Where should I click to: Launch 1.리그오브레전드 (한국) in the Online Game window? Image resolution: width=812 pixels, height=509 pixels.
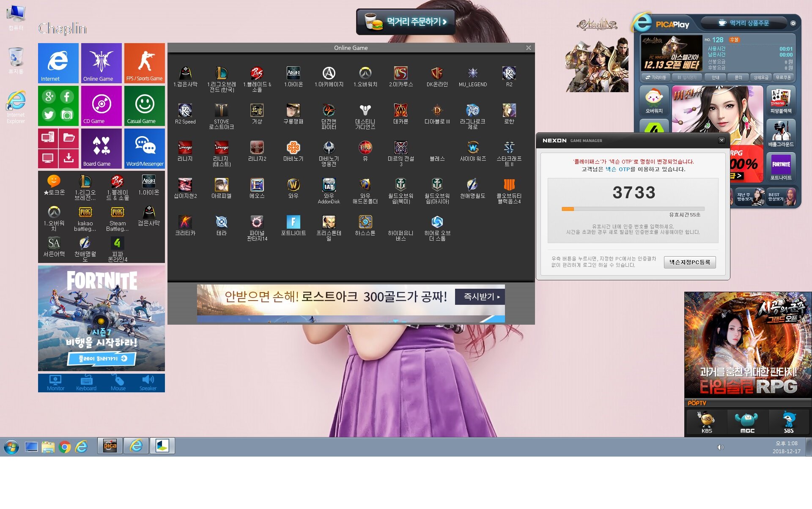(221, 79)
